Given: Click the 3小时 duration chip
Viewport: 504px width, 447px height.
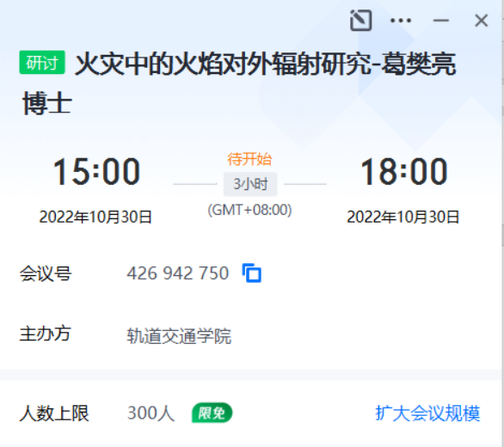Looking at the screenshot, I should tap(250, 184).
